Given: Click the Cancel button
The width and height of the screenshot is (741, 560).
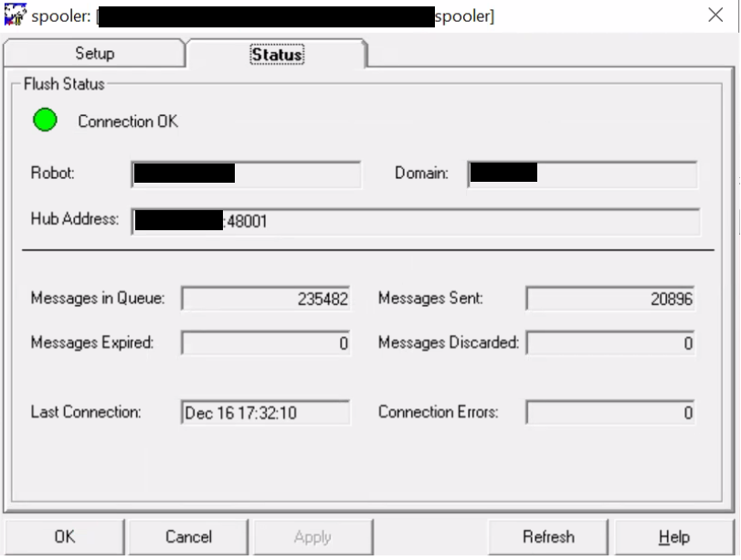Looking at the screenshot, I should click(188, 536).
